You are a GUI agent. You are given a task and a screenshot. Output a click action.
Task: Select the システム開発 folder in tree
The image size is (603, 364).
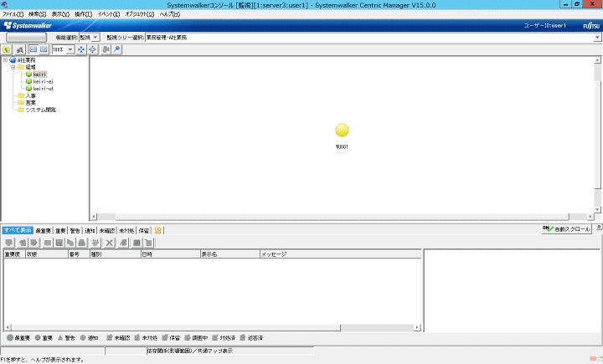41,110
